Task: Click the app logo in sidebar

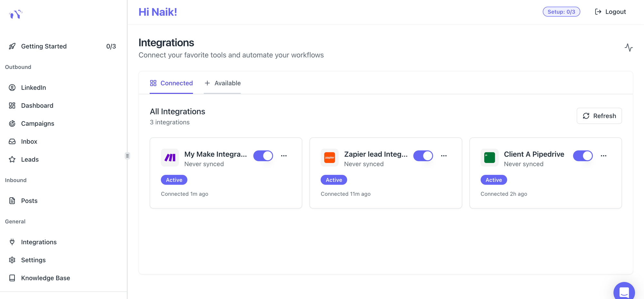Action: tap(15, 14)
